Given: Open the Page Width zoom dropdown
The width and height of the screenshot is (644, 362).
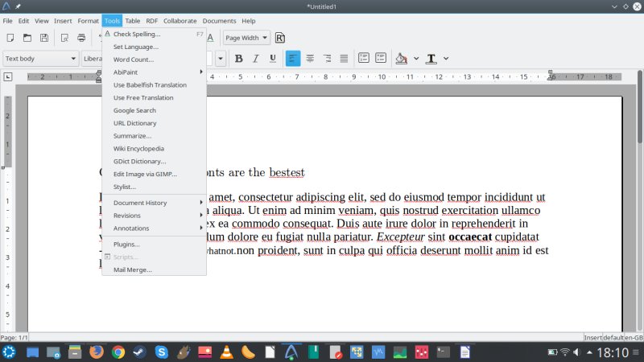Looking at the screenshot, I should tap(246, 38).
